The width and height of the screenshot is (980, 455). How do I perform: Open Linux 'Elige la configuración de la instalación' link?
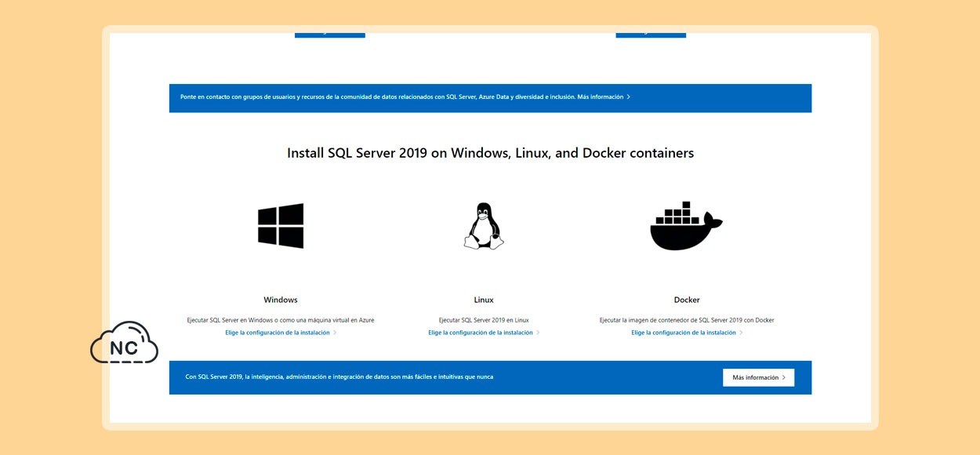(484, 333)
